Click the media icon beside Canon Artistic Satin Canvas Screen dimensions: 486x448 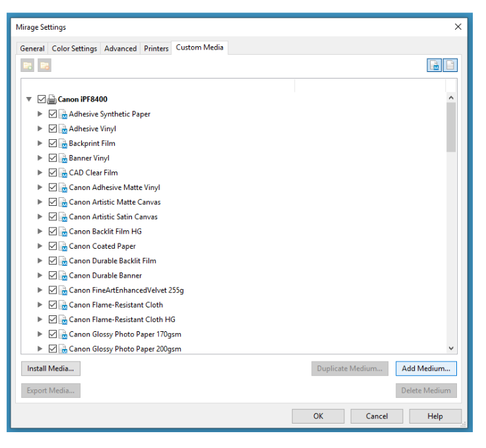pyautogui.click(x=63, y=216)
